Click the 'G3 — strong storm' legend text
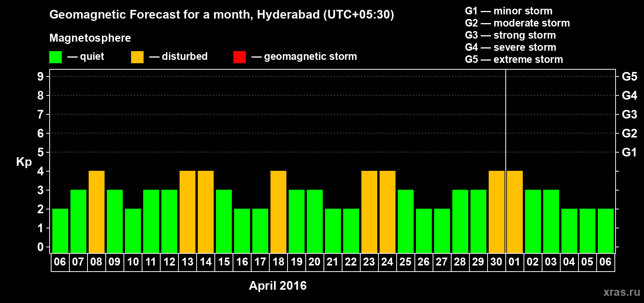 point(510,35)
